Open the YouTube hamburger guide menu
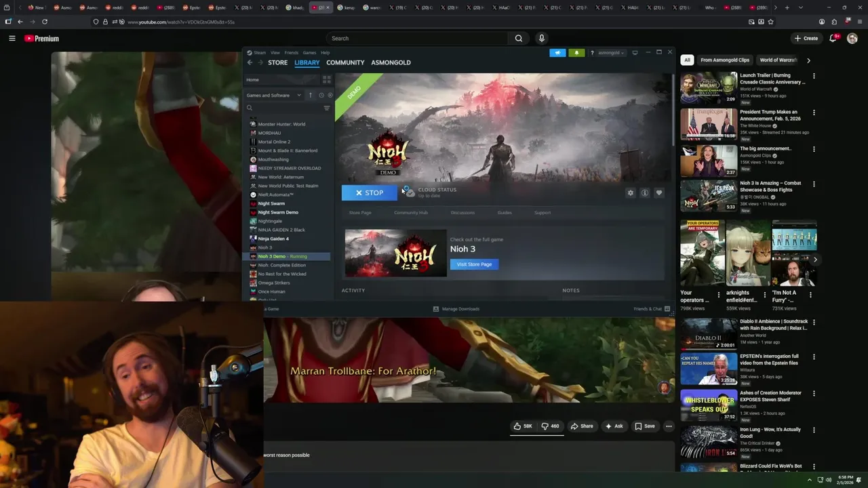 pyautogui.click(x=12, y=39)
